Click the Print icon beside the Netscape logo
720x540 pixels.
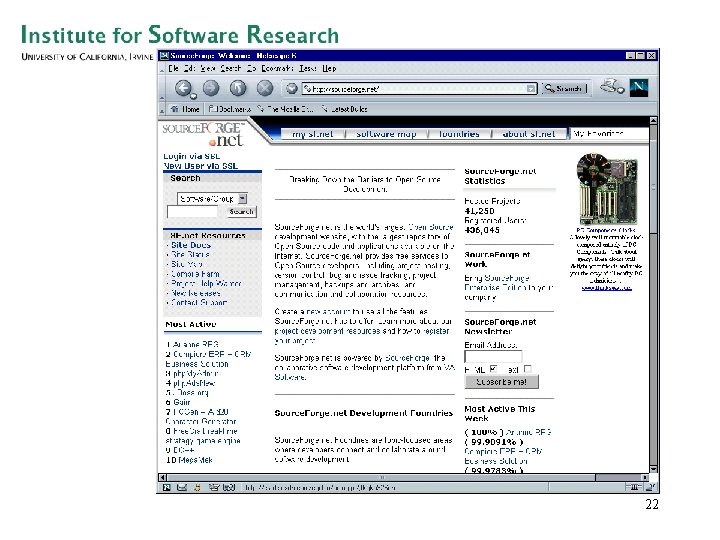pyautogui.click(x=610, y=86)
